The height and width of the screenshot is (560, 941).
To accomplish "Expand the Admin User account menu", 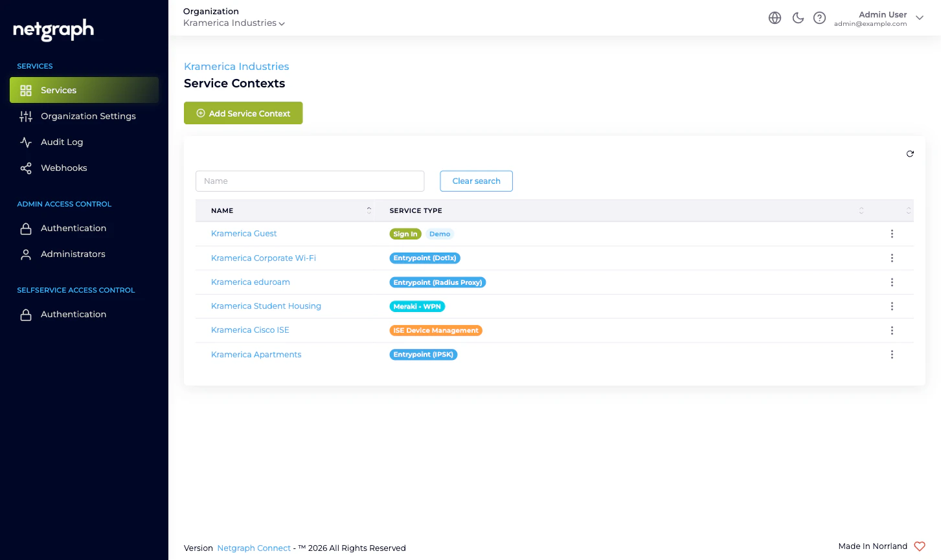I will point(920,18).
